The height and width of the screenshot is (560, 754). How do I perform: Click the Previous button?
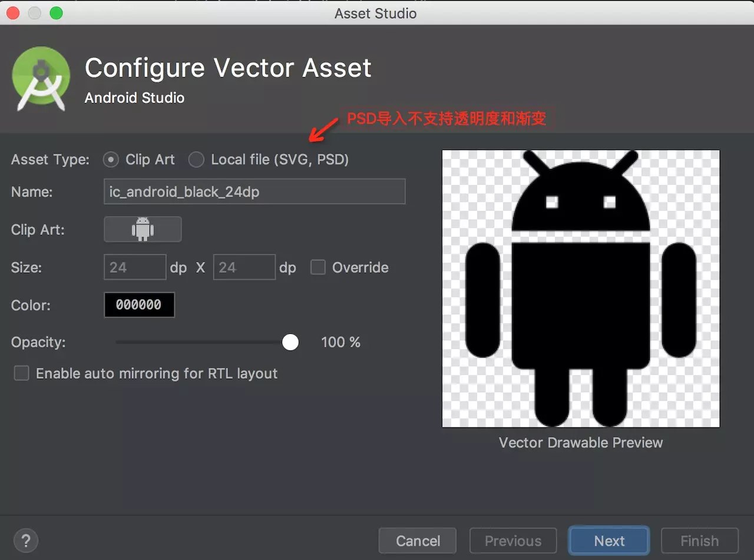pos(513,541)
